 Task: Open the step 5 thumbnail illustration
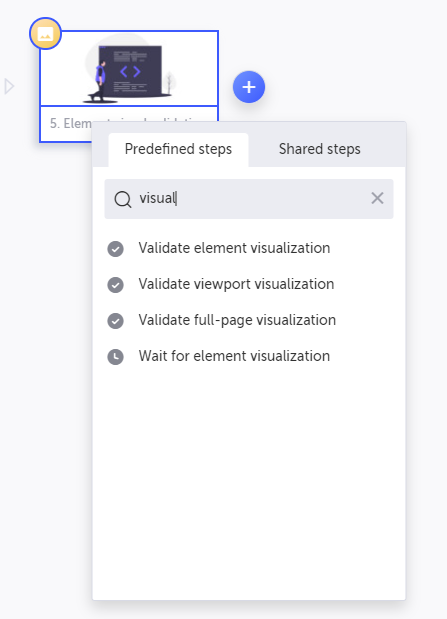point(129,69)
